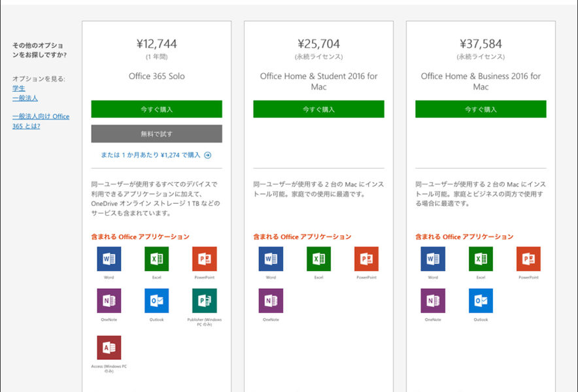Click the circled arrow icon beside the ¥1,274 monthly offer
The width and height of the screenshot is (578, 392).
[x=208, y=155]
